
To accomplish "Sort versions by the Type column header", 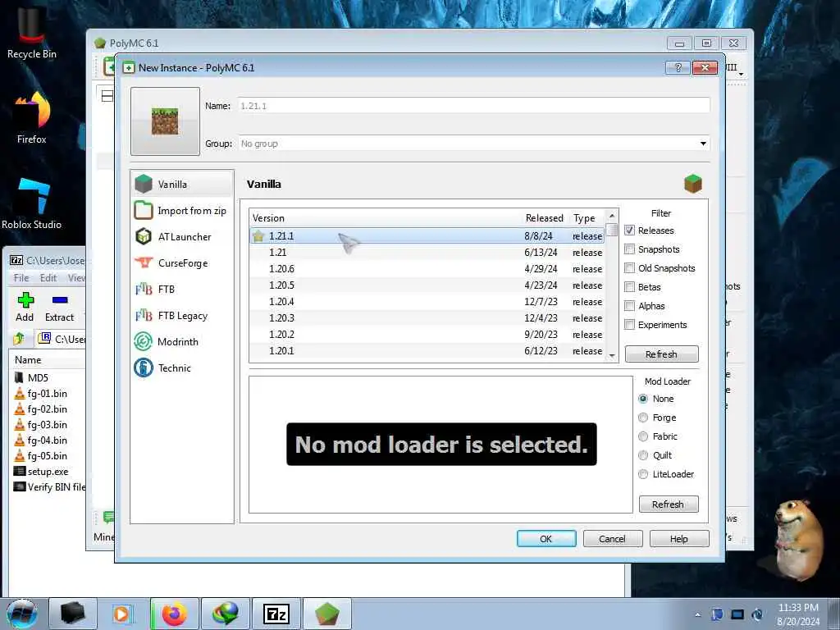I will coord(587,218).
